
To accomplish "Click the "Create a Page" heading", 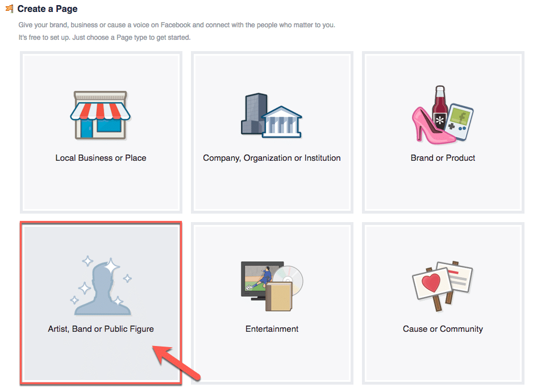I will (x=48, y=9).
